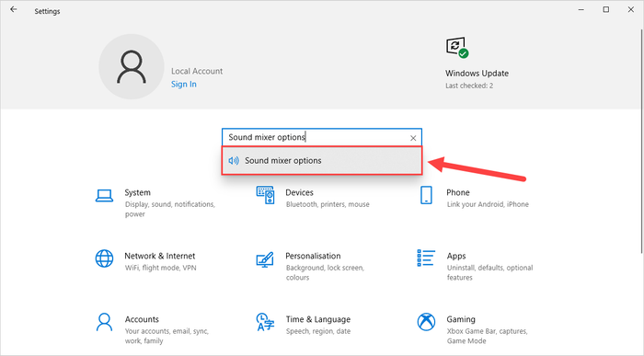The image size is (644, 356).
Task: Click the vertical scrollbar on the right
Action: coord(642,142)
